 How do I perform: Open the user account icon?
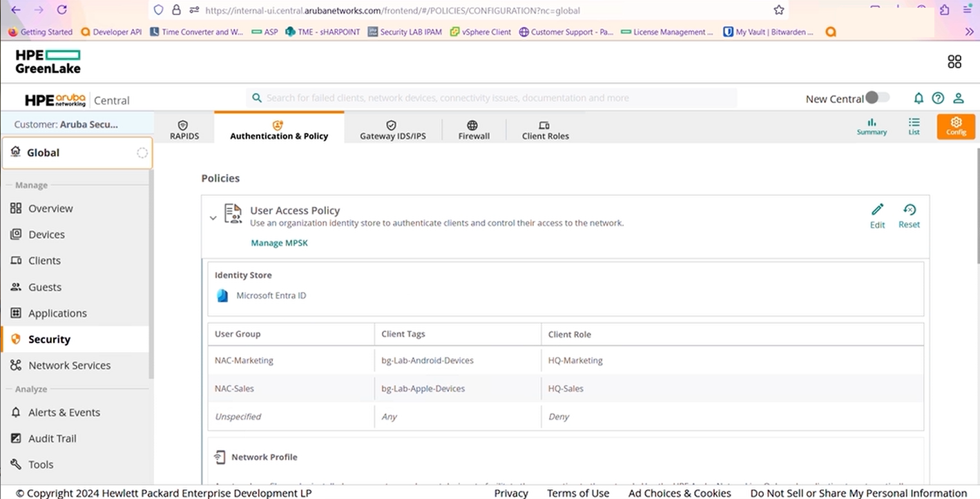(x=959, y=99)
